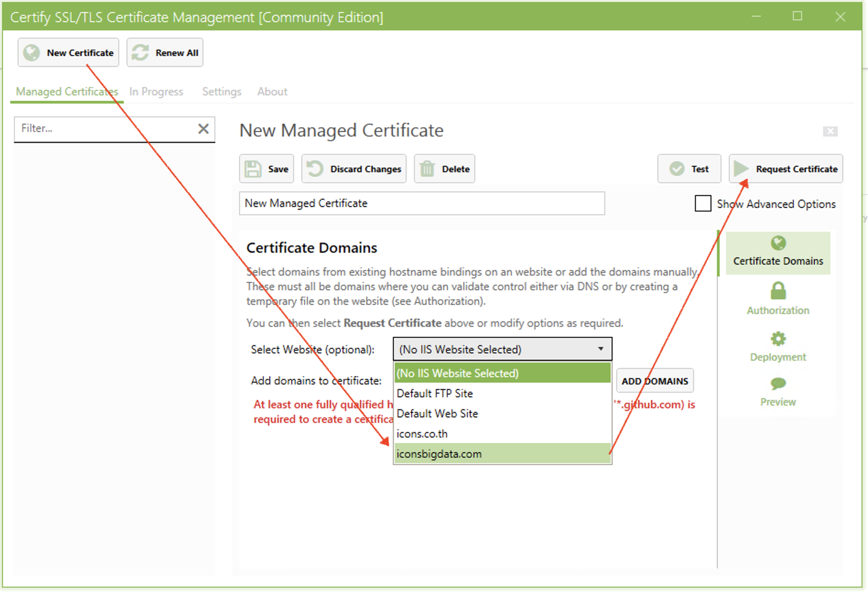Click the New Certificate globe icon
The width and height of the screenshot is (868, 595).
(x=32, y=53)
